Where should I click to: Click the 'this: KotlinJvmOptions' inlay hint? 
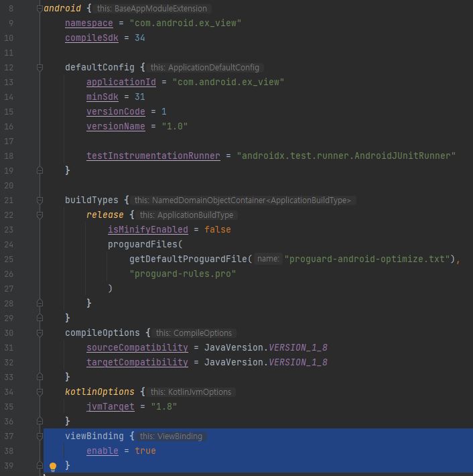[191, 392]
